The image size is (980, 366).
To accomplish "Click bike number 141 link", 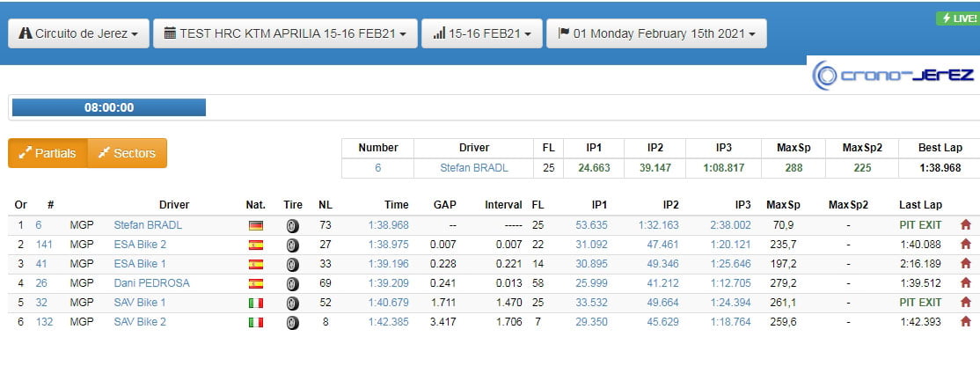I will 44,245.
